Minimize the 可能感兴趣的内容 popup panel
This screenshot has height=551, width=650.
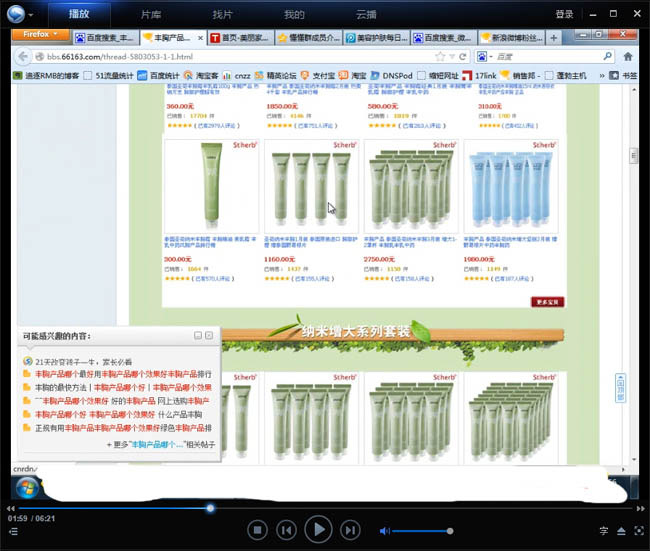[198, 335]
